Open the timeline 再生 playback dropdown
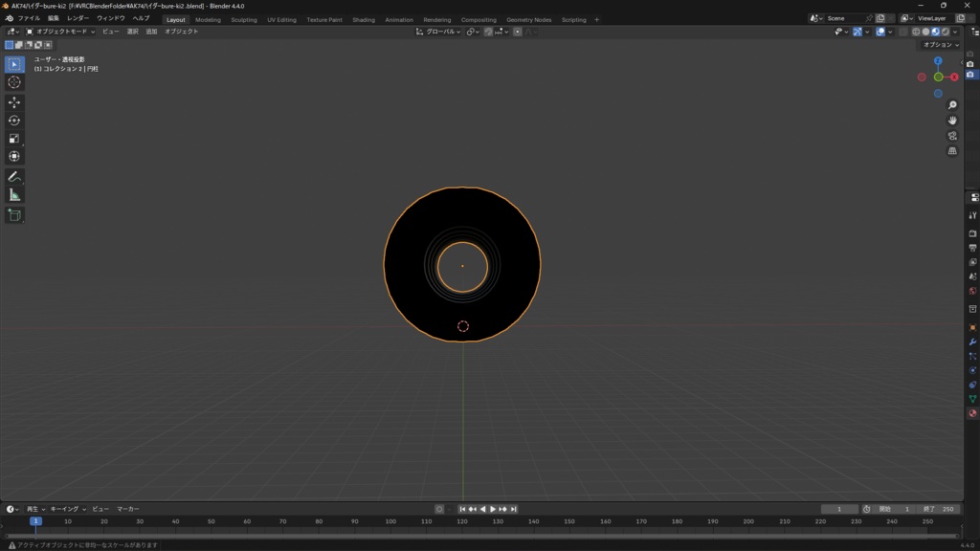This screenshot has height=551, width=980. (x=35, y=509)
